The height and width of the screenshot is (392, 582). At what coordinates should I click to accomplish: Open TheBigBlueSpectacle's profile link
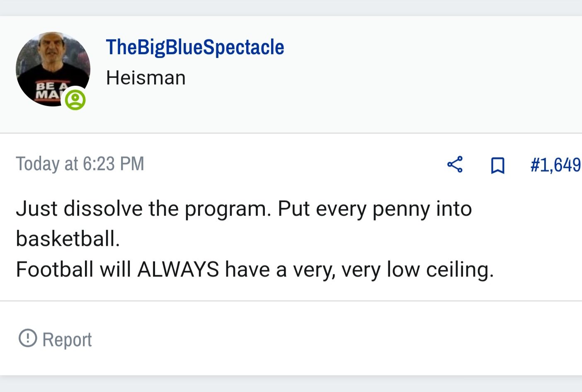coord(195,47)
